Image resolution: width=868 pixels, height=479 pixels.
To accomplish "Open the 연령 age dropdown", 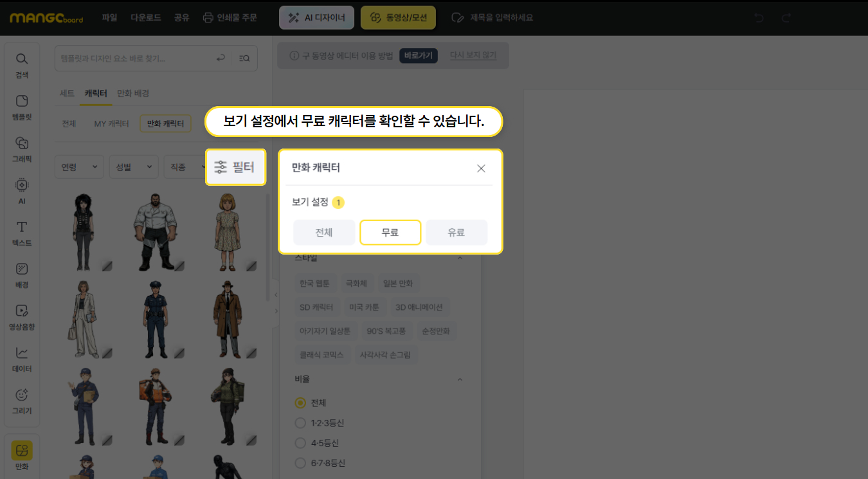I will (x=79, y=167).
